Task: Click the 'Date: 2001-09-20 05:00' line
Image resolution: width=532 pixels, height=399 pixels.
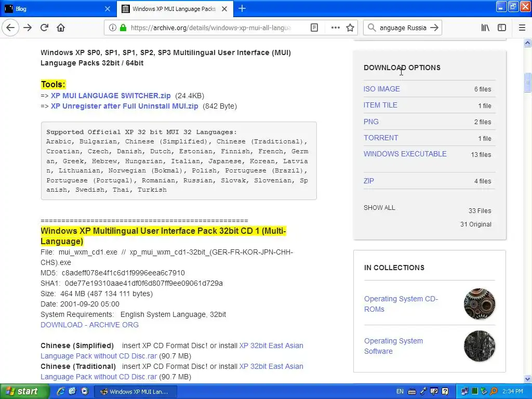Action: [80, 304]
